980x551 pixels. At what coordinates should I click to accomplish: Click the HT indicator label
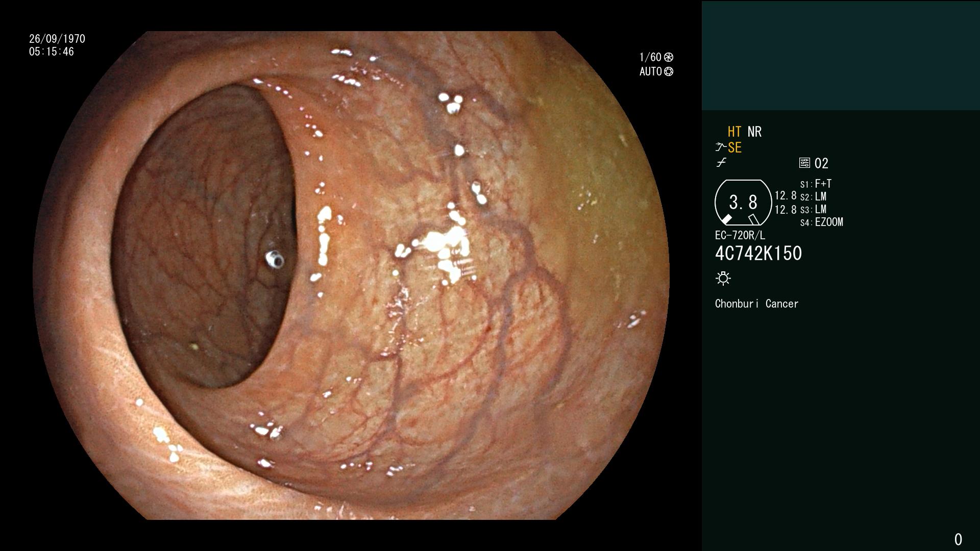734,132
